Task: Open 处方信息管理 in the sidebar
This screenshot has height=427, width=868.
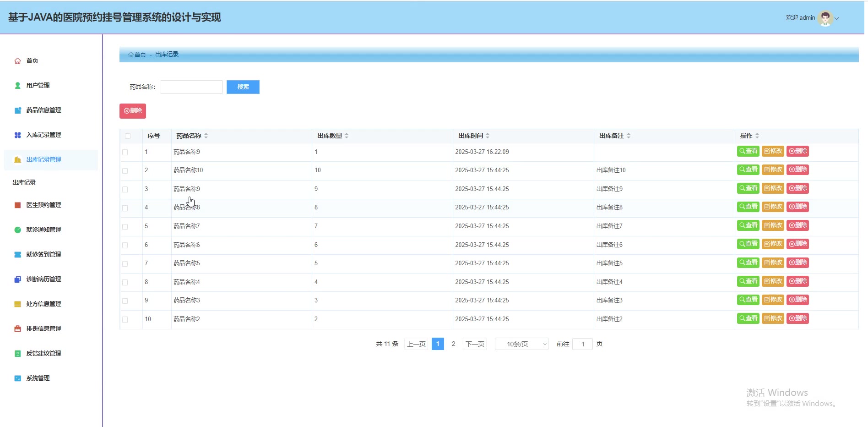Action: tap(43, 304)
